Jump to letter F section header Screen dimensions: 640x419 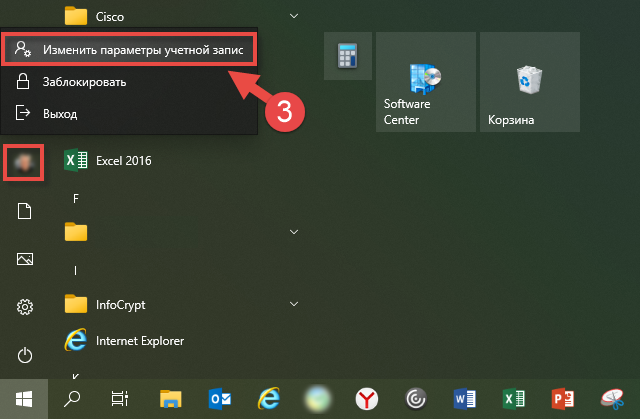point(76,199)
